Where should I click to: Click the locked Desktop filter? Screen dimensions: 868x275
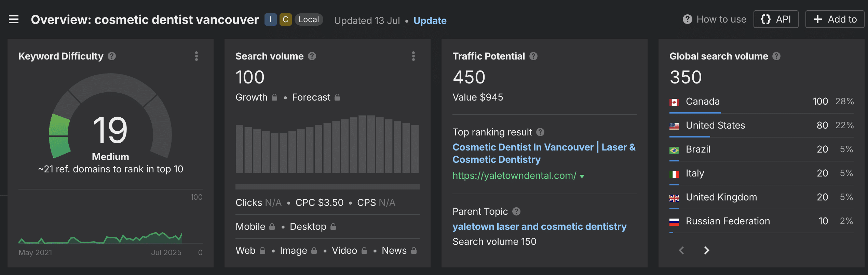pyautogui.click(x=313, y=226)
